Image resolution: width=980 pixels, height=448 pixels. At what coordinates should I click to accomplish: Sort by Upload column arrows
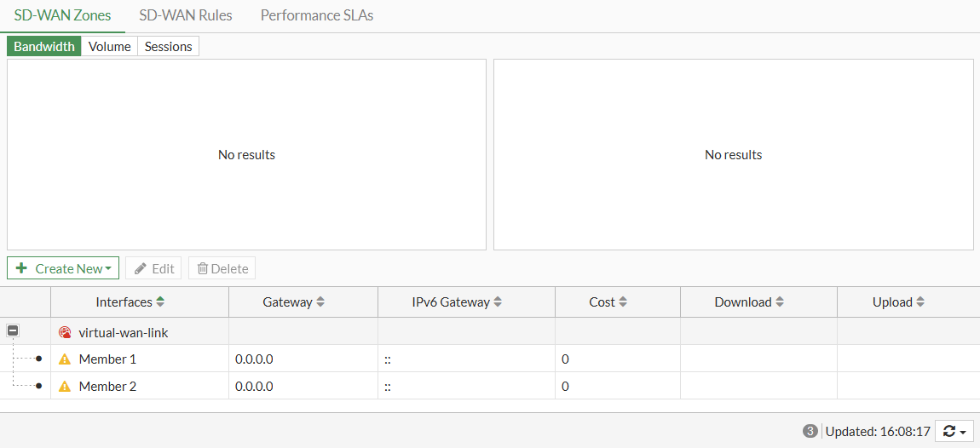pos(920,302)
